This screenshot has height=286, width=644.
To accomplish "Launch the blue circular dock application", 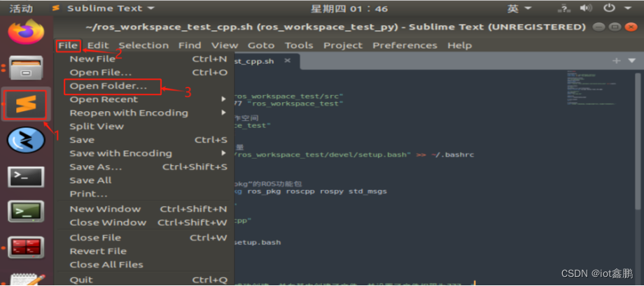I will tap(26, 140).
